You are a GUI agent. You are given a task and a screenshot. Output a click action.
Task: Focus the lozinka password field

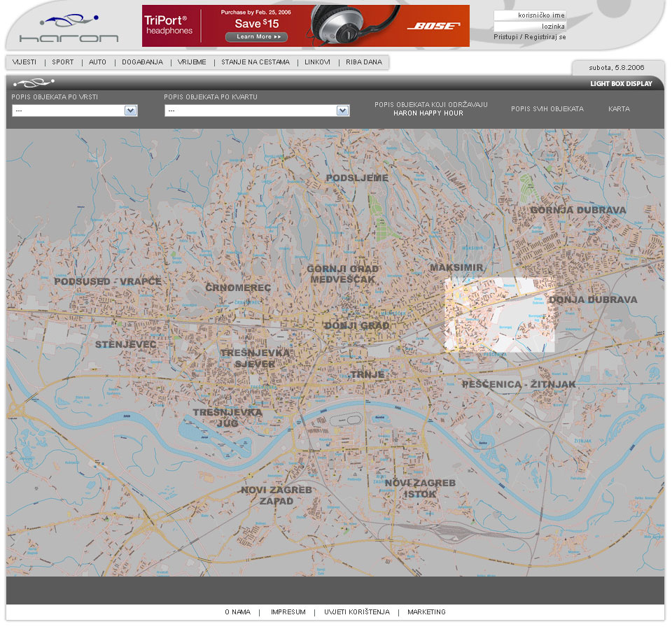(530, 26)
